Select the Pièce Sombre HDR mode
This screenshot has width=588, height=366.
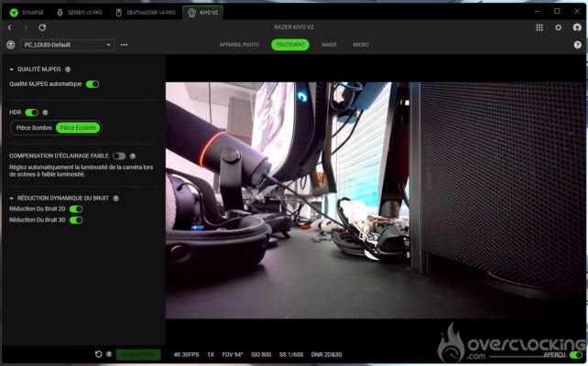coord(34,128)
